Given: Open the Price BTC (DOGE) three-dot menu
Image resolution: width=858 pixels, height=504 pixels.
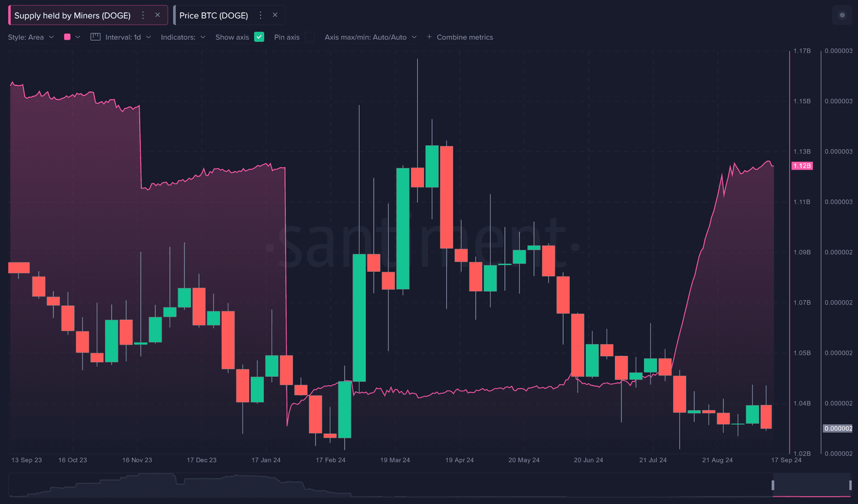Looking at the screenshot, I should (x=260, y=16).
